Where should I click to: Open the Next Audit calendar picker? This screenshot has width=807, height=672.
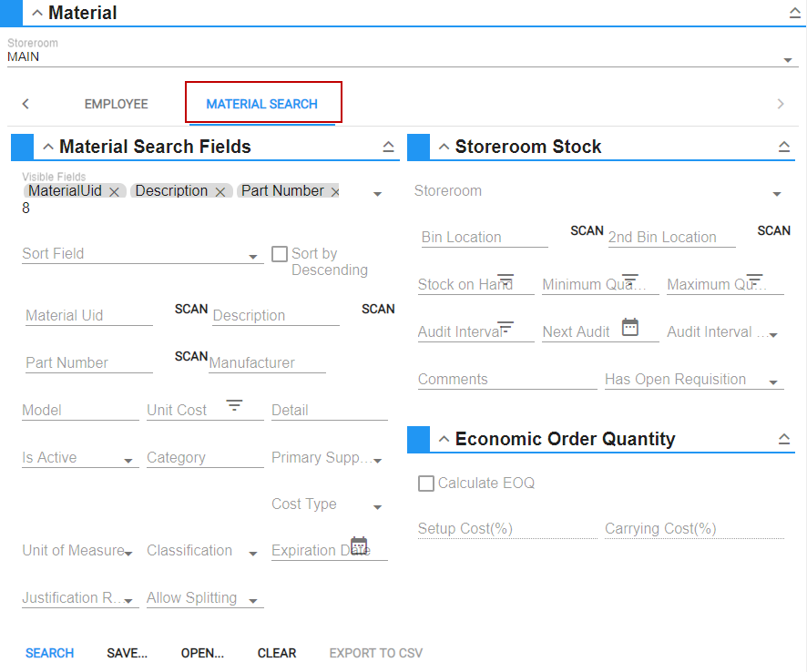[630, 327]
